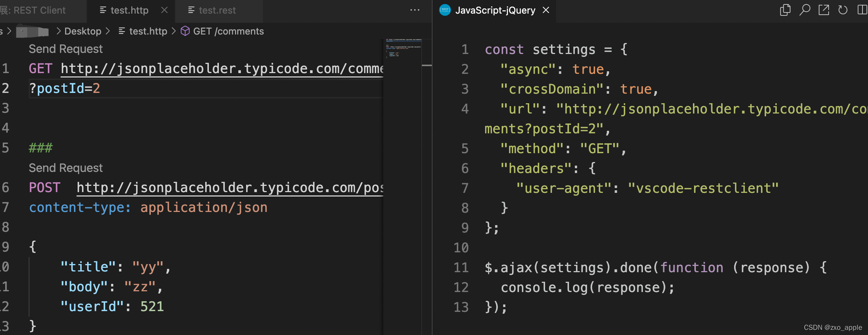Click the $.ajax(settings).done line
The width and height of the screenshot is (868, 335).
[x=656, y=267]
